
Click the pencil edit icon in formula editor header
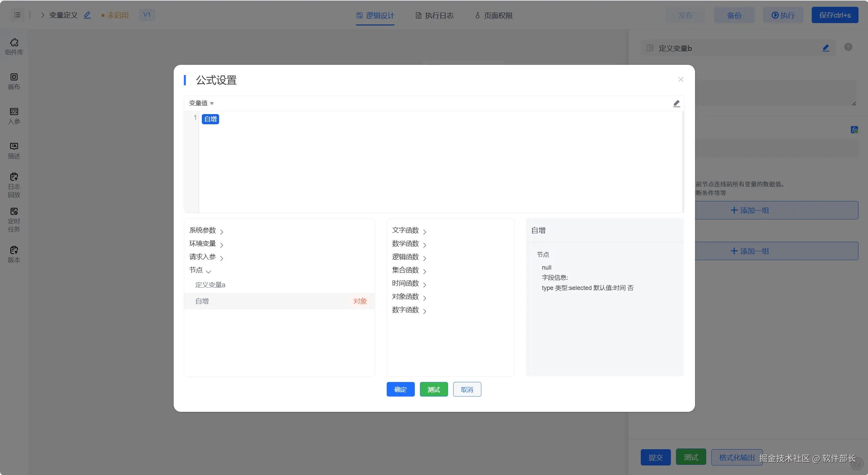tap(676, 103)
